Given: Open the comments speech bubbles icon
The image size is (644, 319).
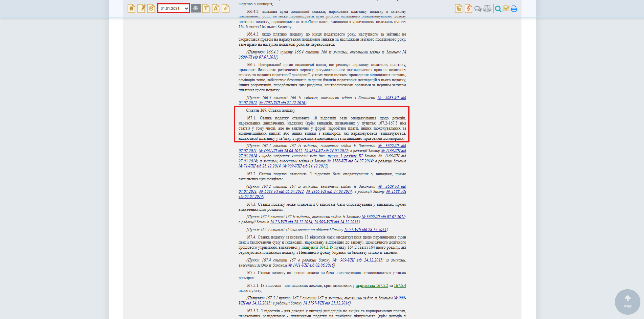Looking at the screenshot, I should (x=478, y=9).
